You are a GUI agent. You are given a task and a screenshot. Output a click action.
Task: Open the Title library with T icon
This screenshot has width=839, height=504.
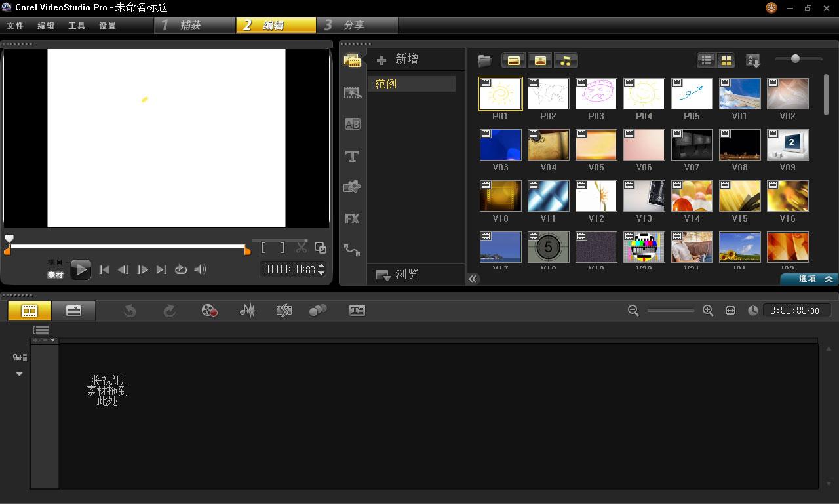click(x=352, y=156)
